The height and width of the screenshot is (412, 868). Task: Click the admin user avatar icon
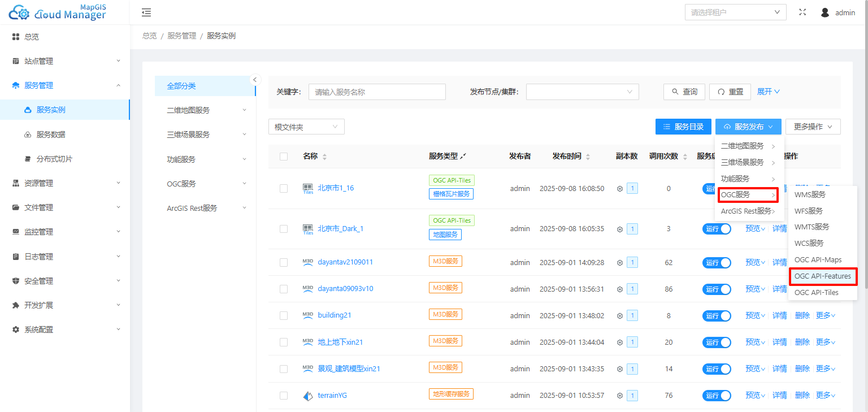click(825, 12)
